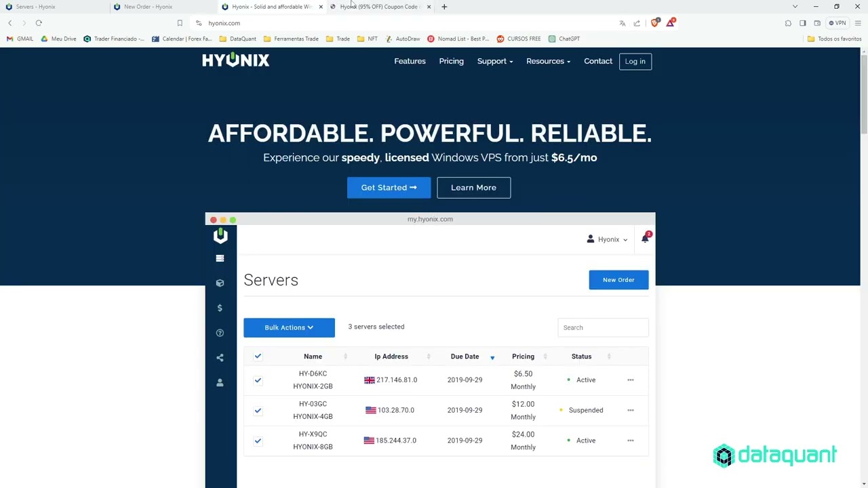
Task: Open the three-dot menu for HY-X9QC
Action: coord(631,441)
